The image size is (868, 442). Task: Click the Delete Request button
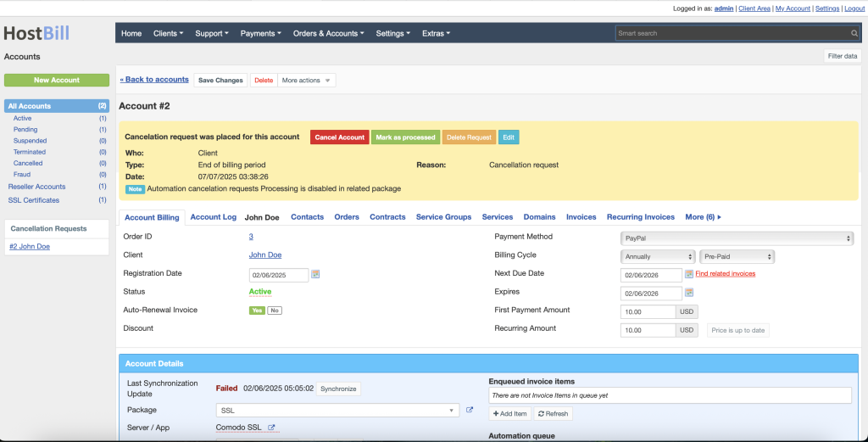[x=469, y=137]
